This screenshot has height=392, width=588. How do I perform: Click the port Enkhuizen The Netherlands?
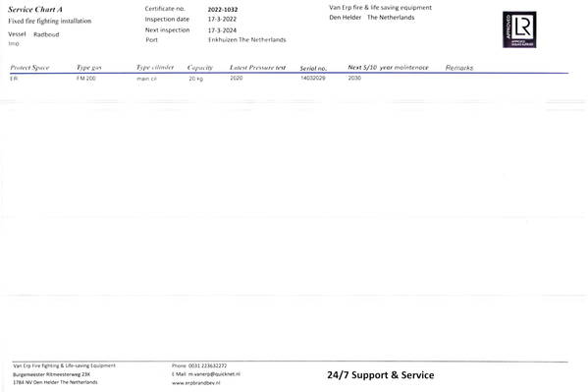tap(247, 40)
